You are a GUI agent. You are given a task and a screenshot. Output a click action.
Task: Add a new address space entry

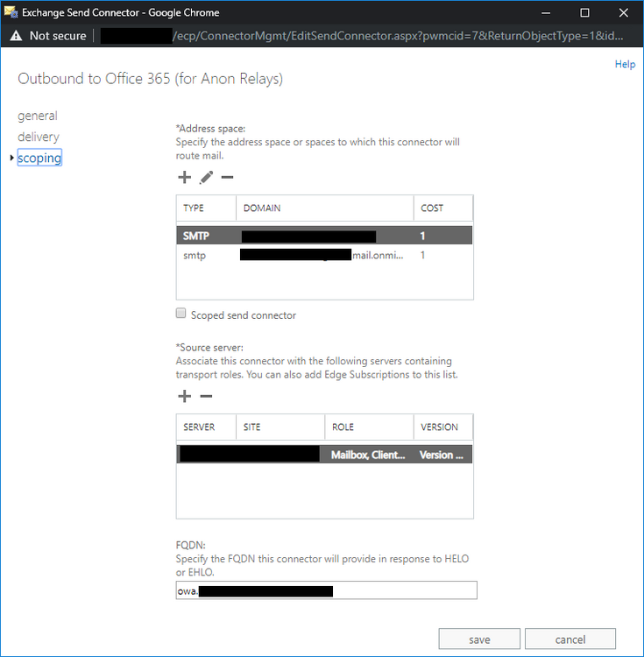click(x=184, y=177)
